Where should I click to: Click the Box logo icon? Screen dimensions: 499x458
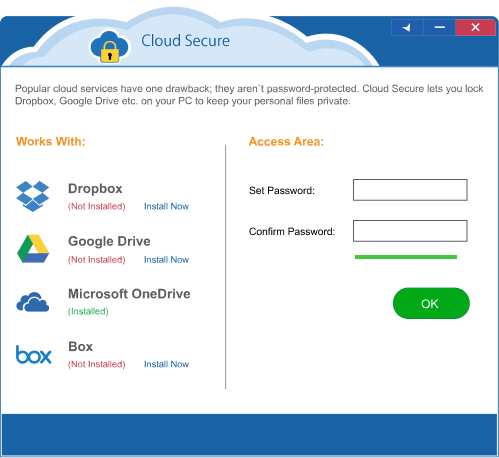point(34,354)
